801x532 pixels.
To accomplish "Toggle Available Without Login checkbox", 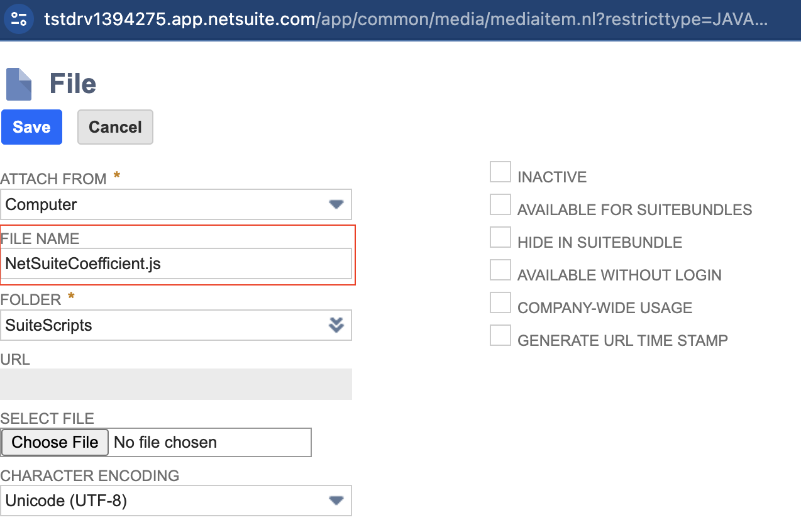I will 500,270.
